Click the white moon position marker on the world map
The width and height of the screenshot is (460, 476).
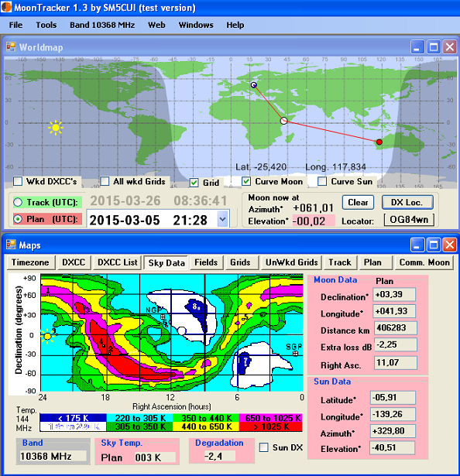pyautogui.click(x=283, y=121)
